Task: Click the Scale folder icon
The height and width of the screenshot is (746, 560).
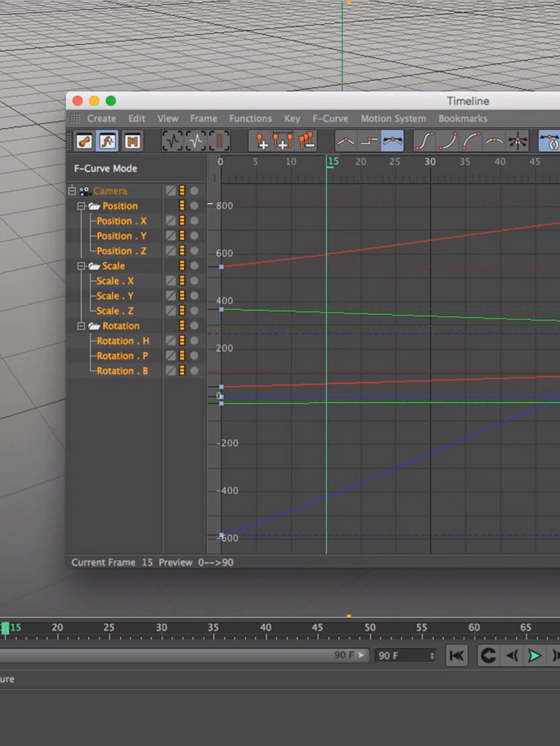Action: coord(94,266)
